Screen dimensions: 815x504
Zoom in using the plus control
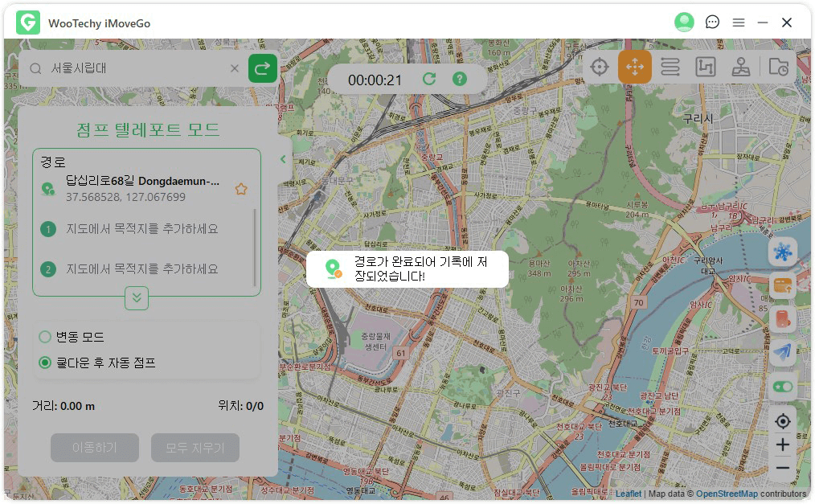coord(783,445)
